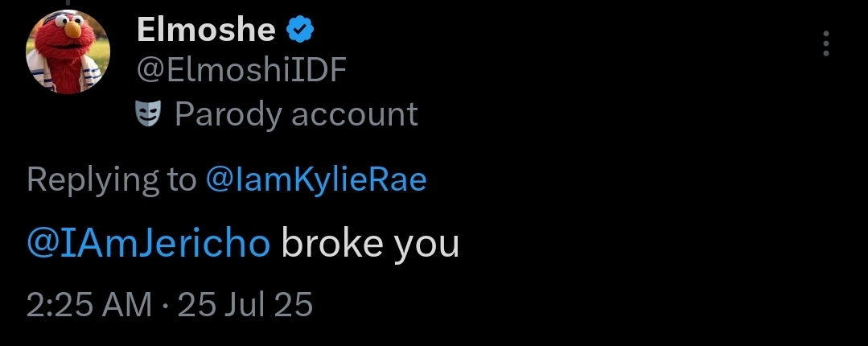Tap the 25 Jul 25 date
Screen dimensions: 868x346
click(x=245, y=305)
